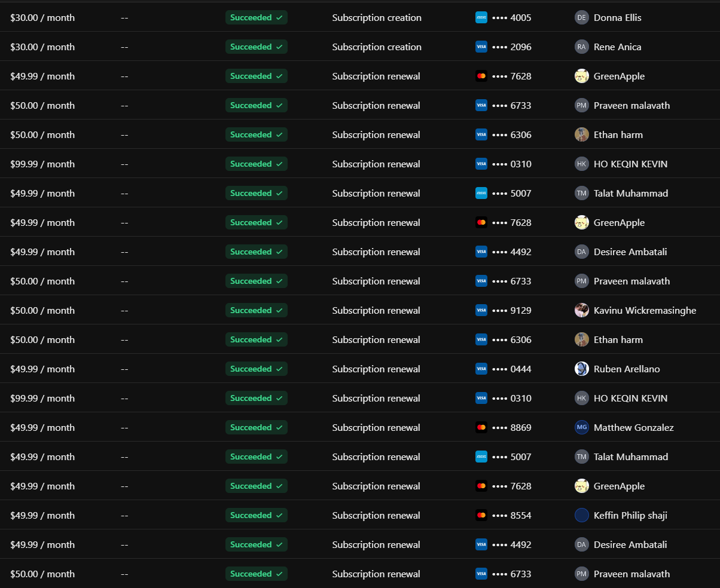The height and width of the screenshot is (588, 720).
Task: Open customer Keffin Philip shaji
Action: (x=630, y=516)
